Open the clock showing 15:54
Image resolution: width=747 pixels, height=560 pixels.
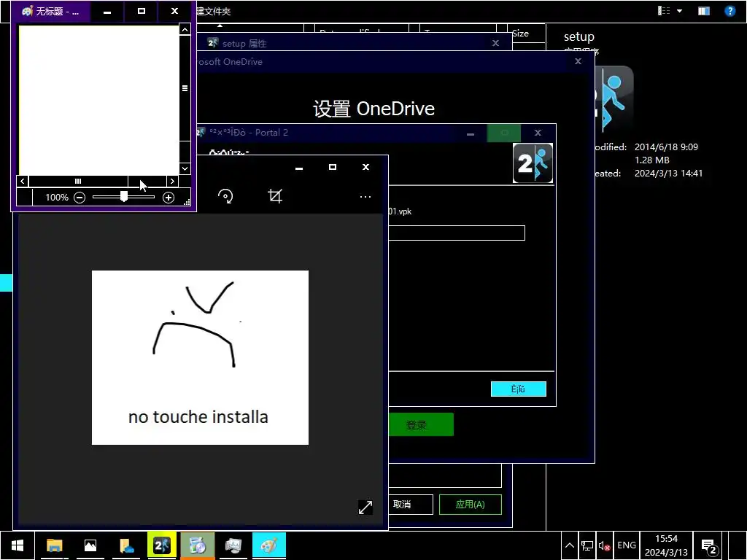coord(666,545)
